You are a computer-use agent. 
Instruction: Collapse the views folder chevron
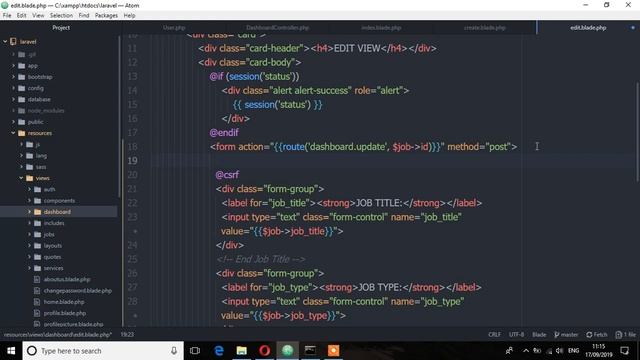21,178
